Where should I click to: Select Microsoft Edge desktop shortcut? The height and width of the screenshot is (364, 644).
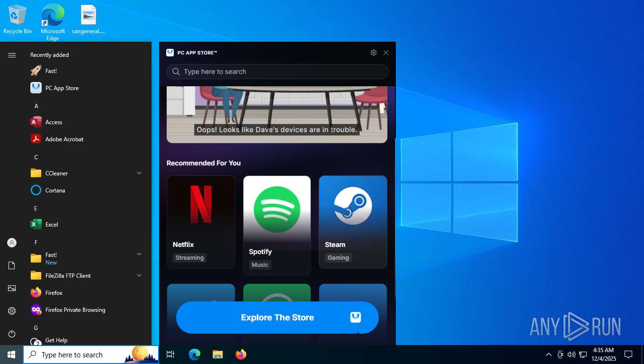coord(53,22)
